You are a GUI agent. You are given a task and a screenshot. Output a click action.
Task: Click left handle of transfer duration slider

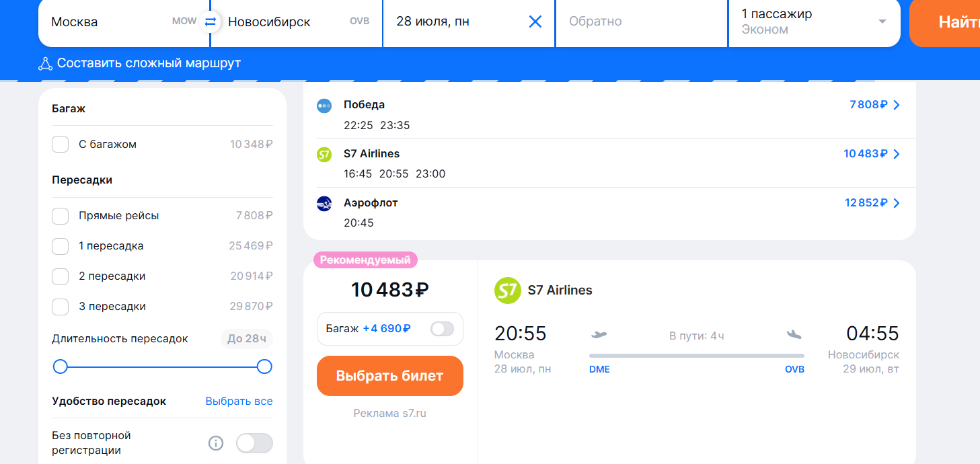tap(61, 366)
